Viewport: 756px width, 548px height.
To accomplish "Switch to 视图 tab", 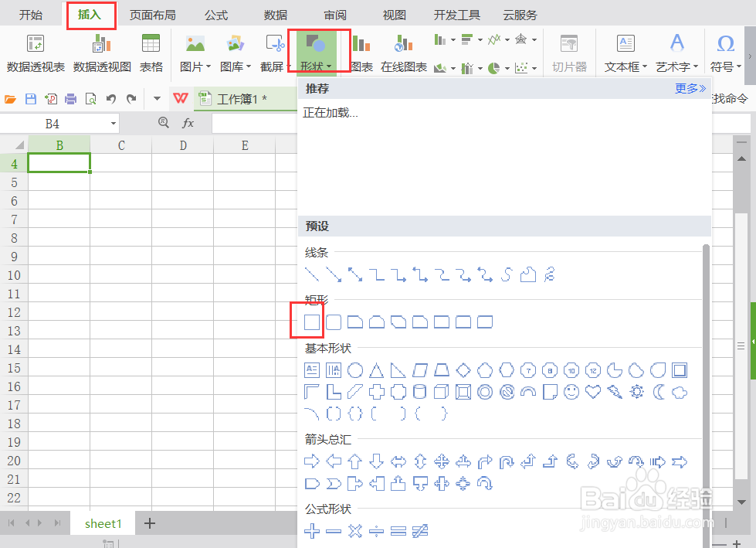I will click(395, 15).
